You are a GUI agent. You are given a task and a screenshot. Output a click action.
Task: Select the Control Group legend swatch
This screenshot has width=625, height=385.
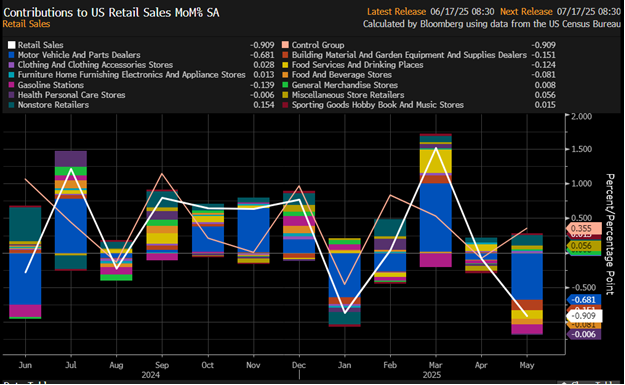[x=285, y=45]
